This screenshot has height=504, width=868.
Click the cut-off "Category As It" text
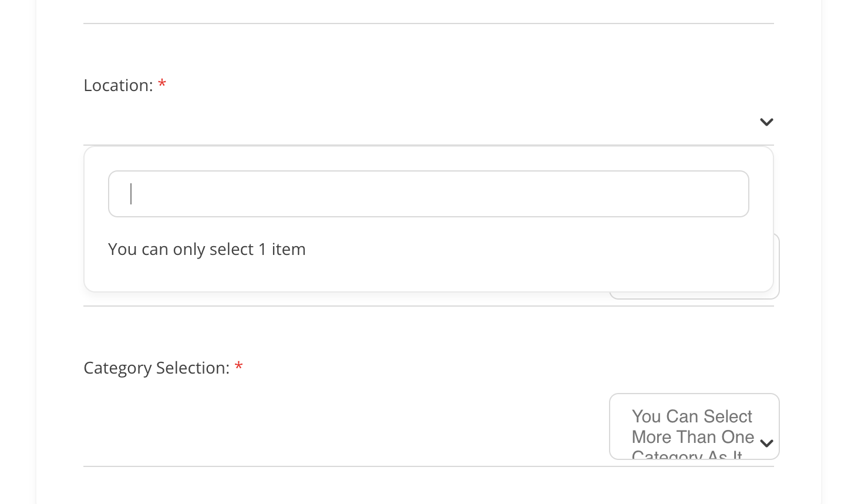[687, 455]
